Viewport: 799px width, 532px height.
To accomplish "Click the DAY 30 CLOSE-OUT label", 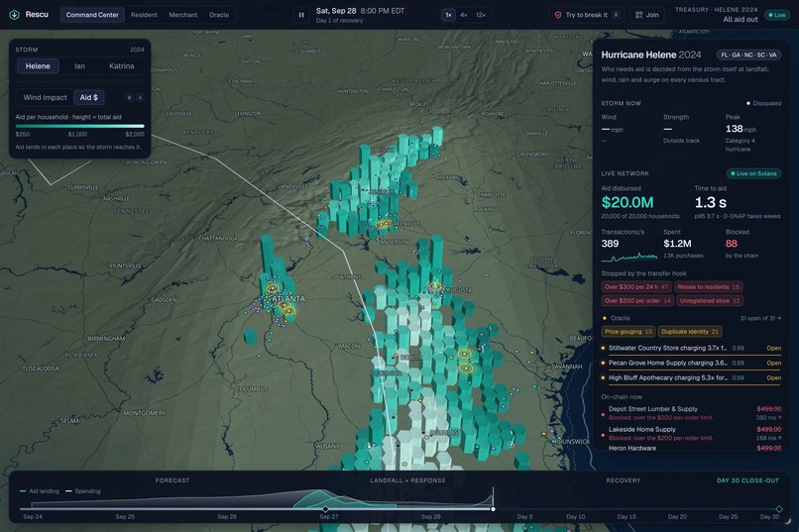I will pos(747,480).
